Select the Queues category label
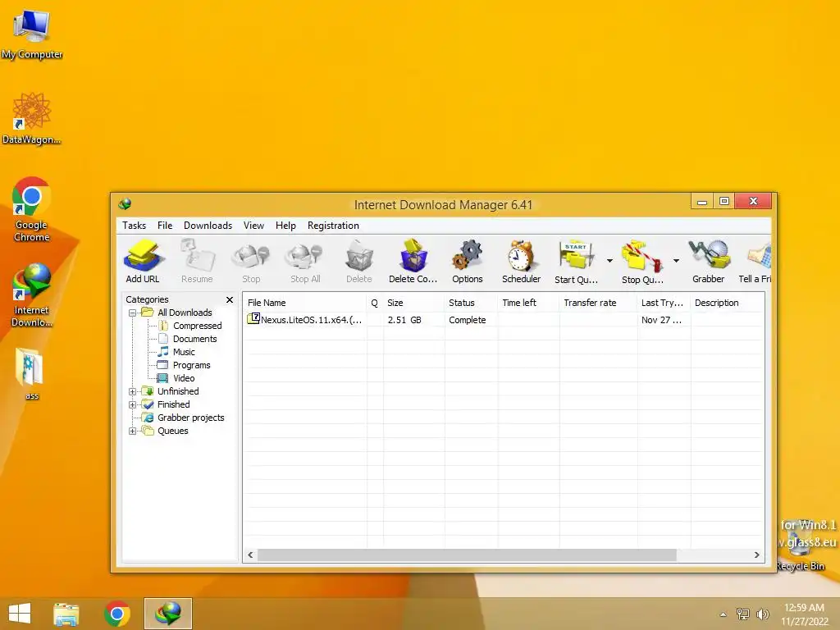 pos(172,431)
